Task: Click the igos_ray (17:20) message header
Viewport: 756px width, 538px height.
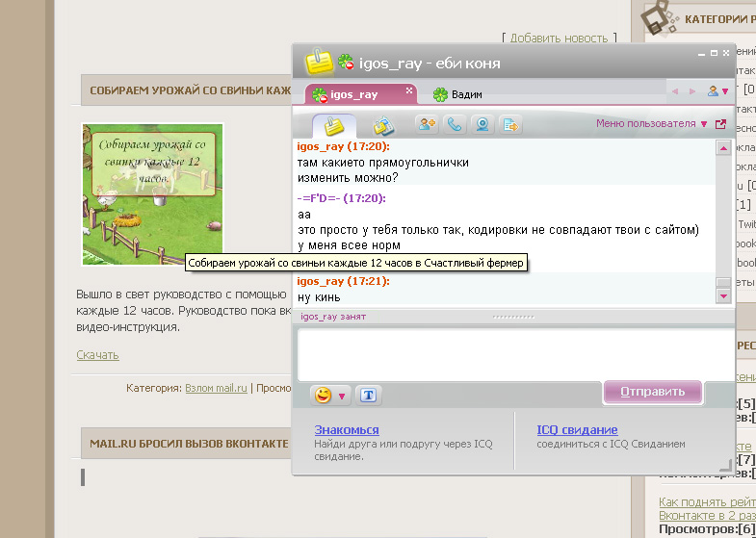Action: [x=343, y=146]
